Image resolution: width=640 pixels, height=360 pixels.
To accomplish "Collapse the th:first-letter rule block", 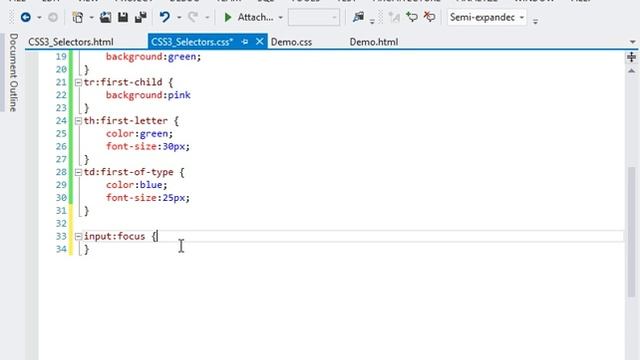I will (x=78, y=121).
